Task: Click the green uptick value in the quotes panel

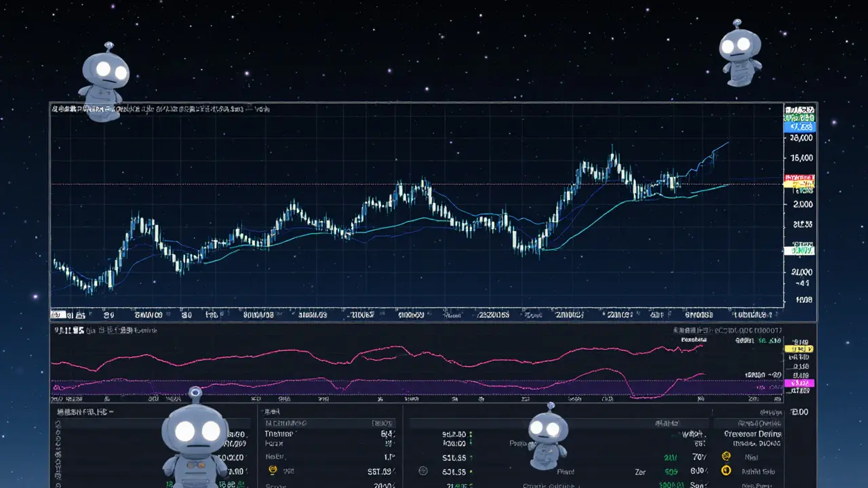Action: [x=669, y=457]
